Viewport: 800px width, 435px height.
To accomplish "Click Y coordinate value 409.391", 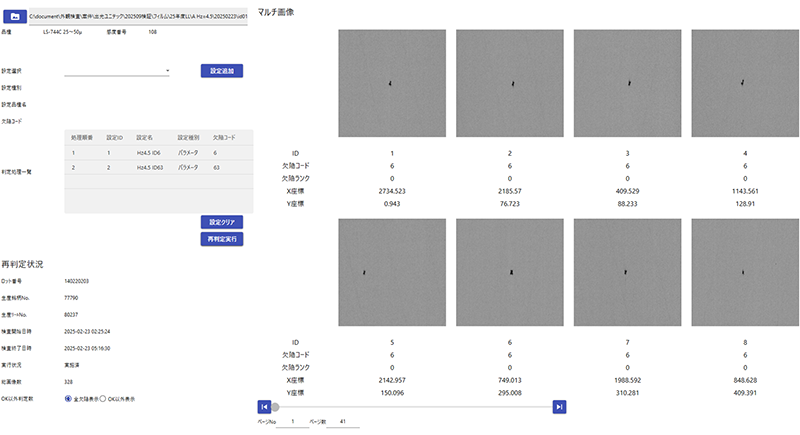I will click(745, 393).
